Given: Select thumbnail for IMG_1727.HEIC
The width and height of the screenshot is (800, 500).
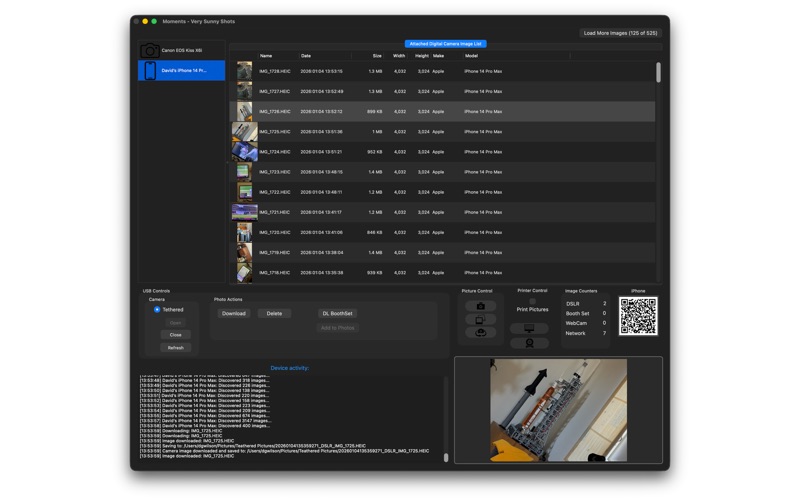Looking at the screenshot, I should pos(244,91).
